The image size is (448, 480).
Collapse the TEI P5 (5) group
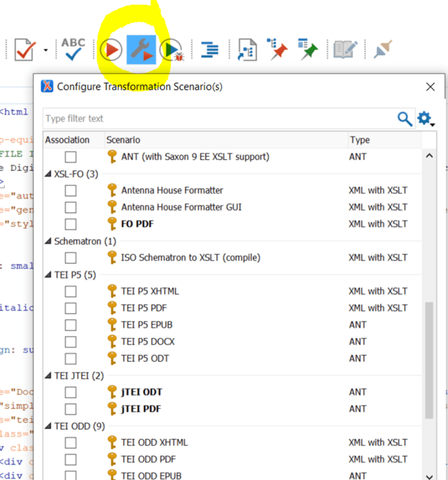(x=48, y=275)
